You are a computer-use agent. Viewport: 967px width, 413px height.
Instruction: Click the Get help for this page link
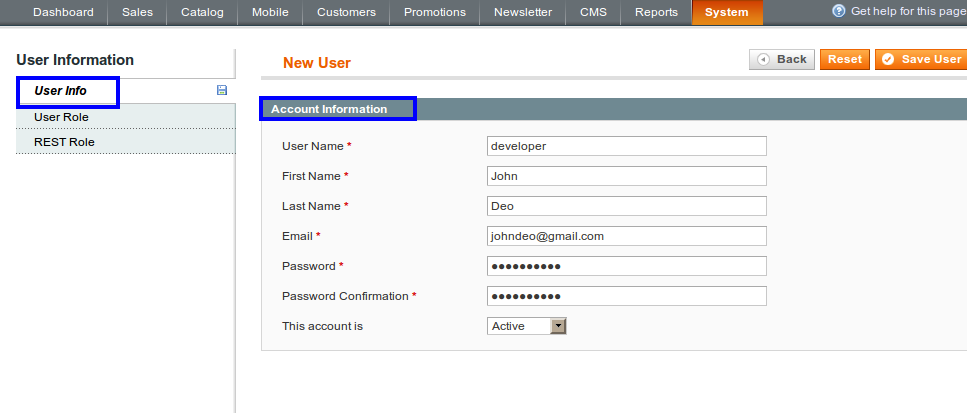pyautogui.click(x=908, y=11)
